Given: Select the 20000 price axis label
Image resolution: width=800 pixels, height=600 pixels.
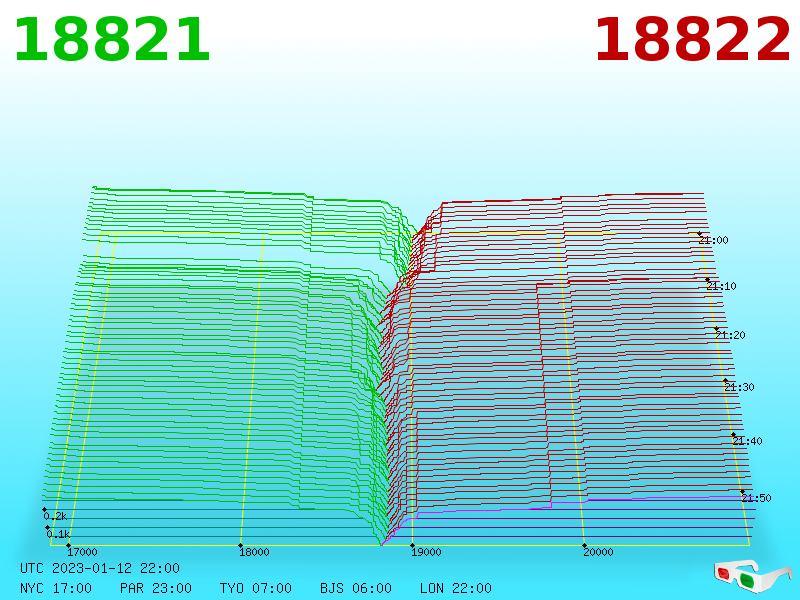Looking at the screenshot, I should coord(598,552).
